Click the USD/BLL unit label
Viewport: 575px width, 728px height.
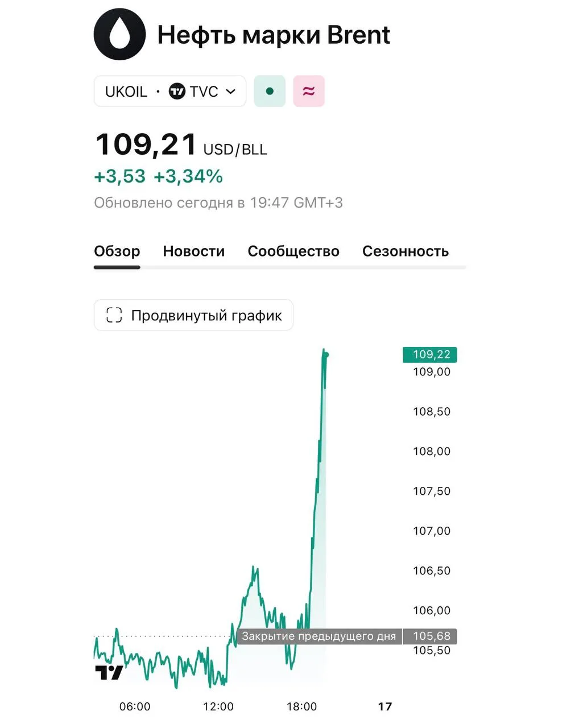click(235, 150)
